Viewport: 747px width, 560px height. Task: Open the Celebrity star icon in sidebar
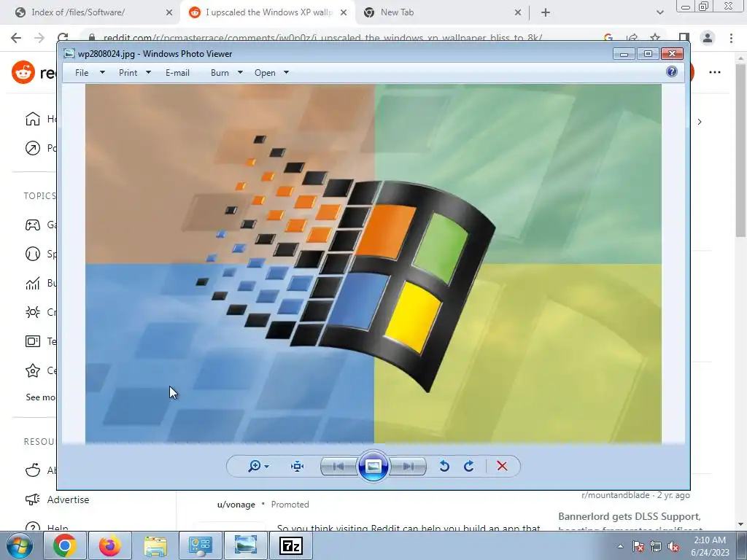coord(32,370)
